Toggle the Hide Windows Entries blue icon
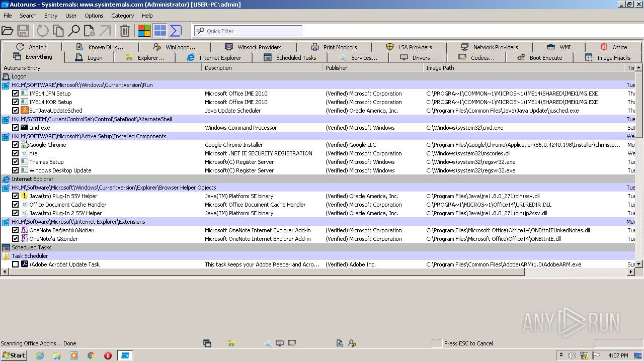Screen dimensions: 644x362 coord(160,31)
